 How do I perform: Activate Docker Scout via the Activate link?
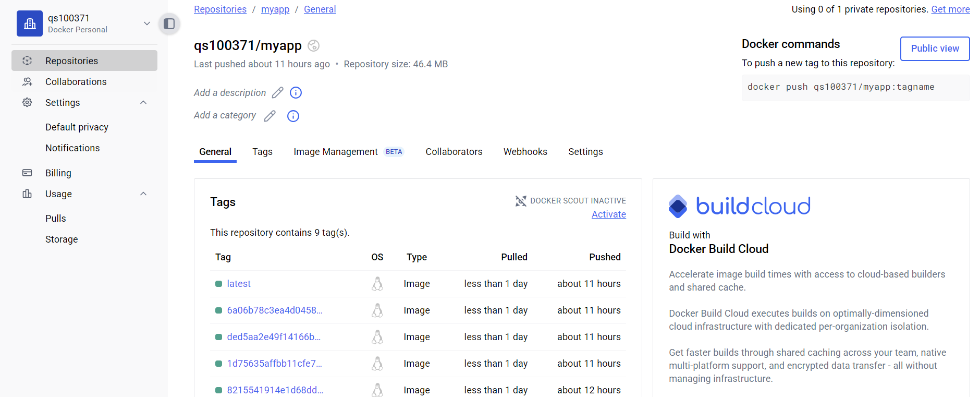point(608,214)
